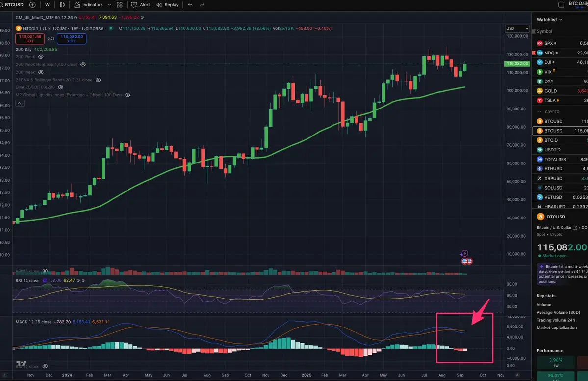The width and height of the screenshot is (588, 381).
Task: Click the Z timezone button at bottom left
Action: coord(5,375)
